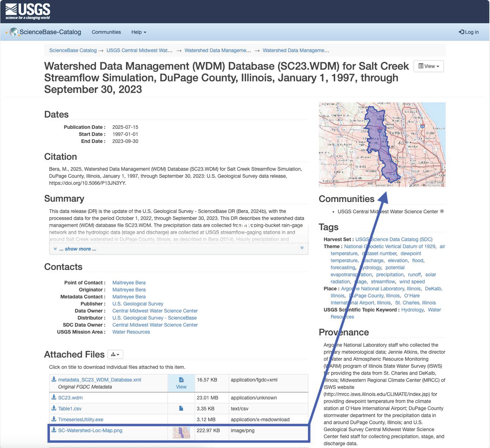Click the download icon beside TimeseriesUtility.exe
Image resolution: width=490 pixels, height=448 pixels.
pyautogui.click(x=54, y=419)
